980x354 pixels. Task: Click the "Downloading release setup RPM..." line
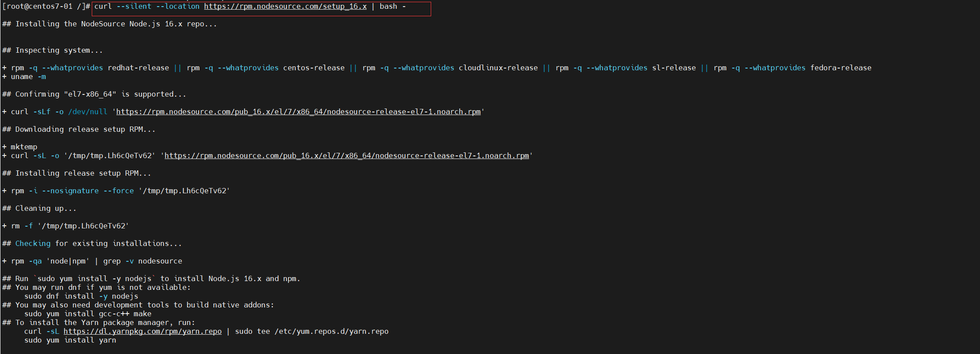point(85,130)
